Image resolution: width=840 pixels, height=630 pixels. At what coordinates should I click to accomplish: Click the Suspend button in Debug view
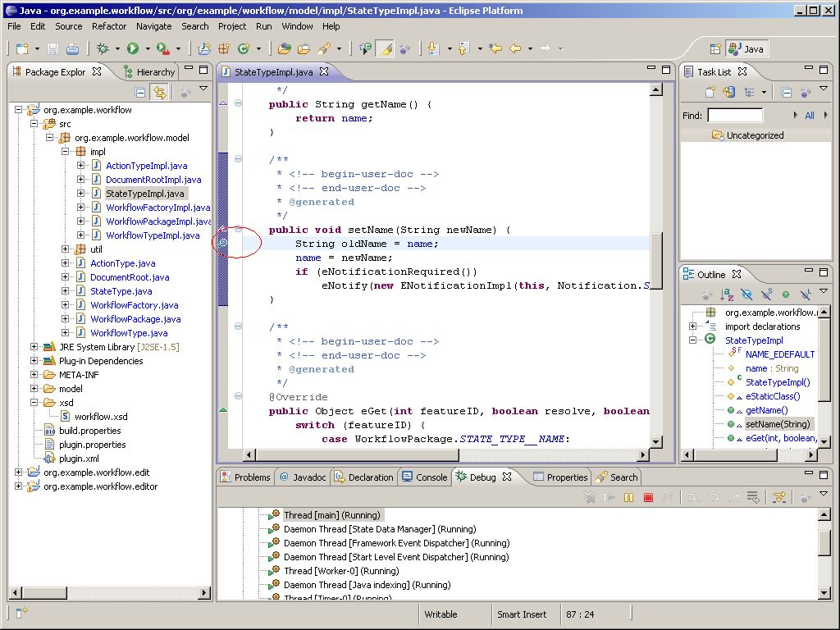click(x=629, y=497)
